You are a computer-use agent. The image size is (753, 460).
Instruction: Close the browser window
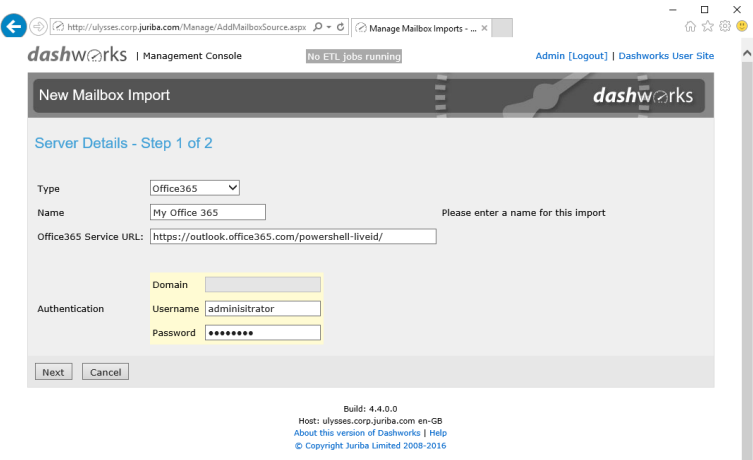[737, 10]
